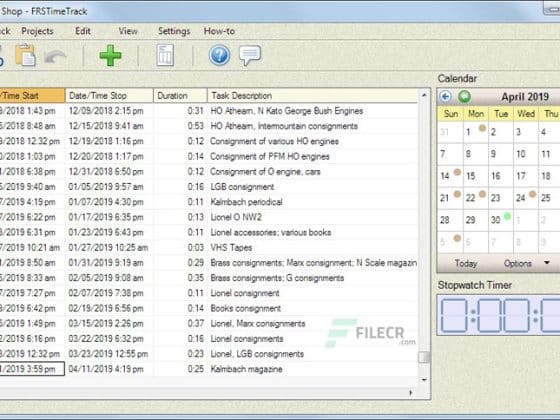Select April 16 on the calendar
The image size is (560, 420).
click(501, 176)
